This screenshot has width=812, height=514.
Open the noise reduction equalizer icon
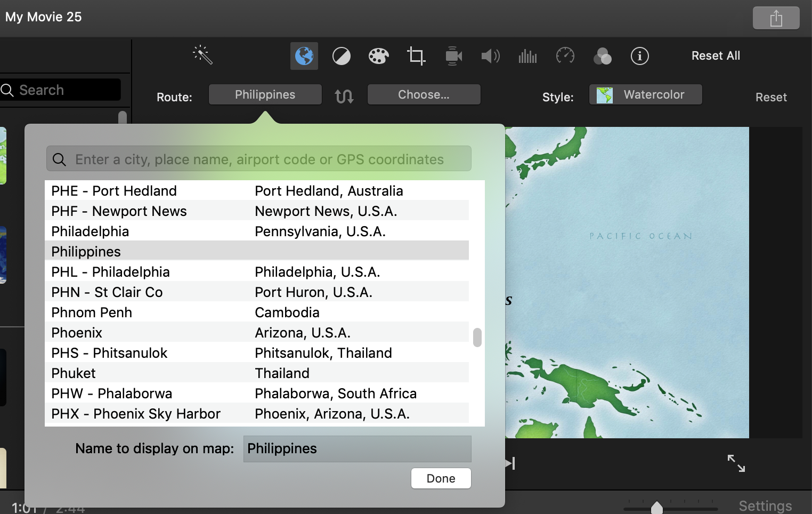click(527, 56)
